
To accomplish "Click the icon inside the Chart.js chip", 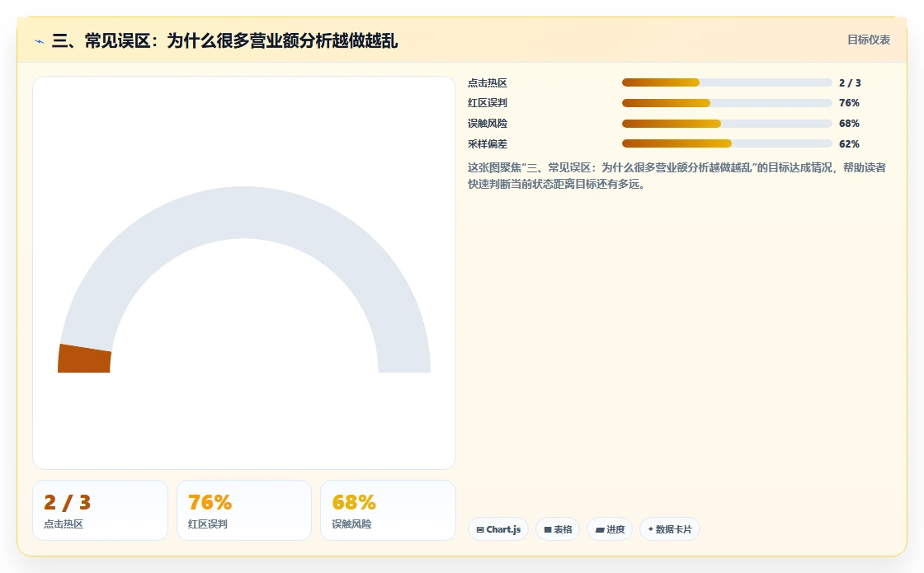I will [479, 530].
